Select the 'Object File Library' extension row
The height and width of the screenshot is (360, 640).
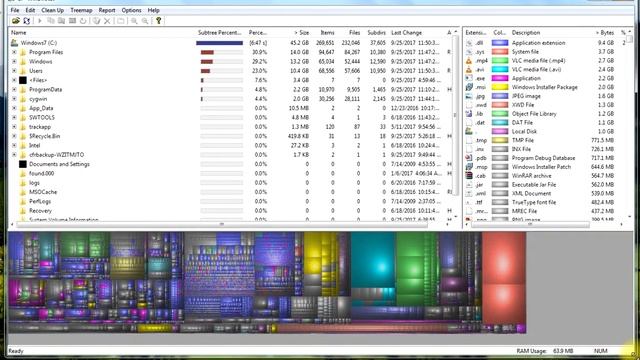[x=546, y=114]
